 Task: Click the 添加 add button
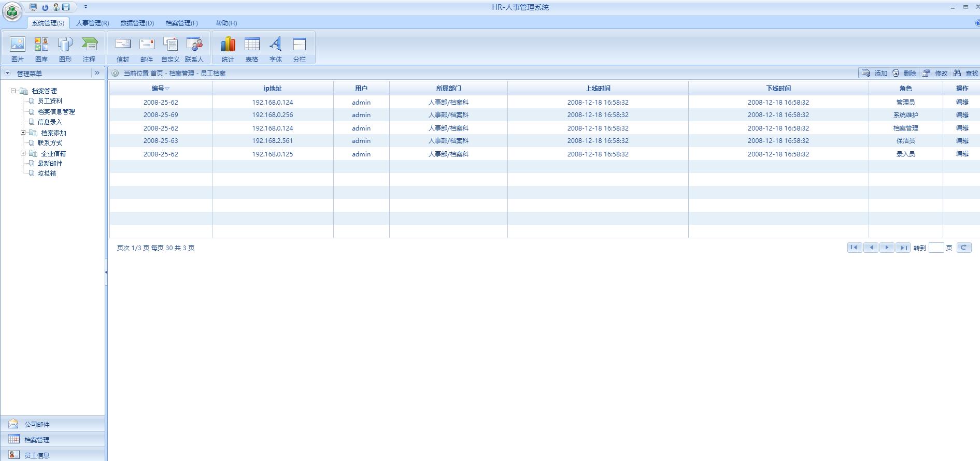pyautogui.click(x=874, y=73)
